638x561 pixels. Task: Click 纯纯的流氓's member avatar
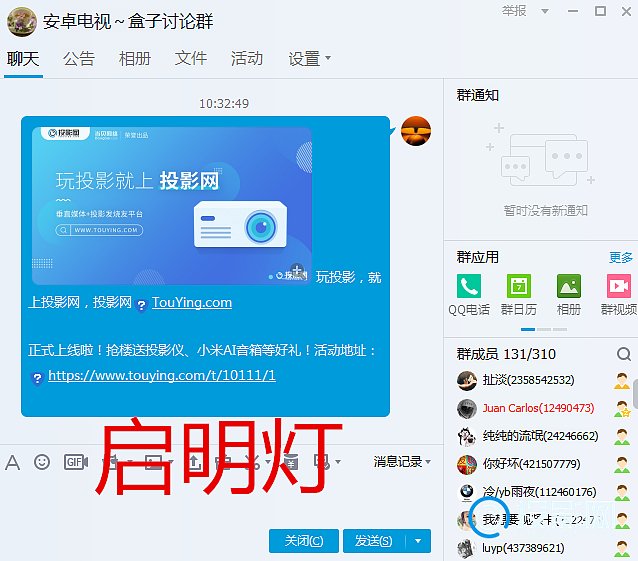(467, 437)
